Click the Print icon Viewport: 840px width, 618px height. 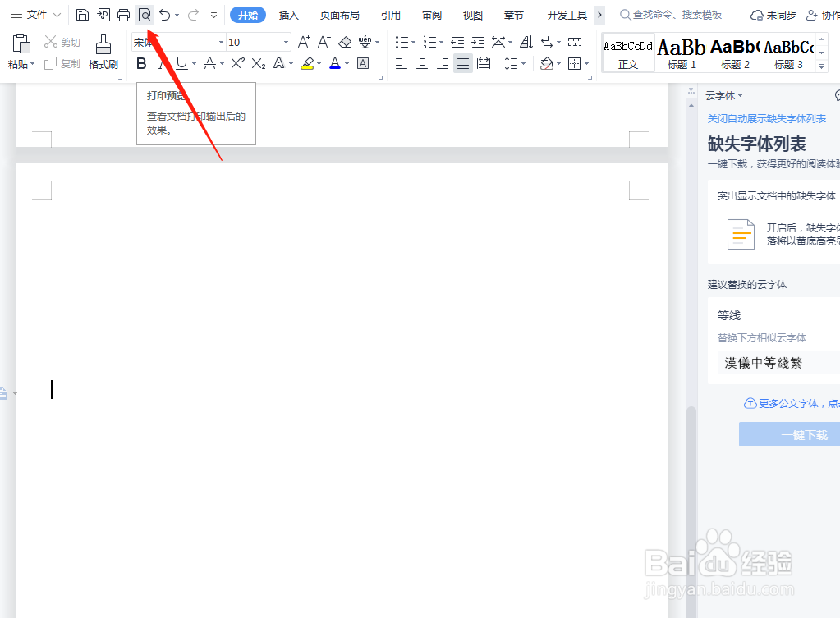click(x=124, y=15)
